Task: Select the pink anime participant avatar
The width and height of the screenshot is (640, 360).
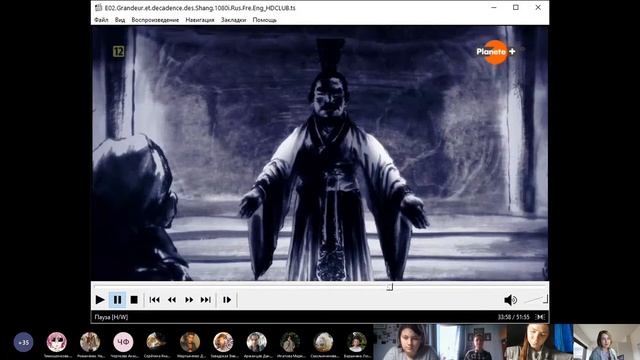Action: click(56, 342)
